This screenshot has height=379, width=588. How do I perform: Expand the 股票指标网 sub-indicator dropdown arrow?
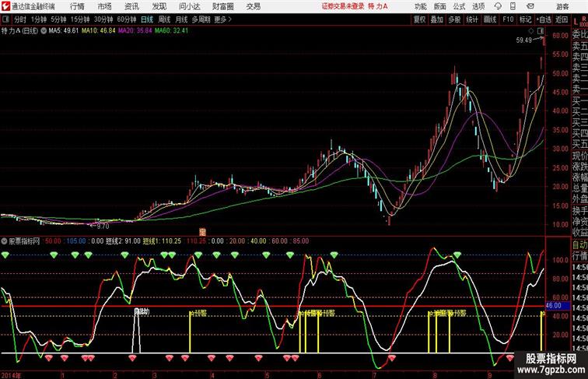[x=4, y=241]
